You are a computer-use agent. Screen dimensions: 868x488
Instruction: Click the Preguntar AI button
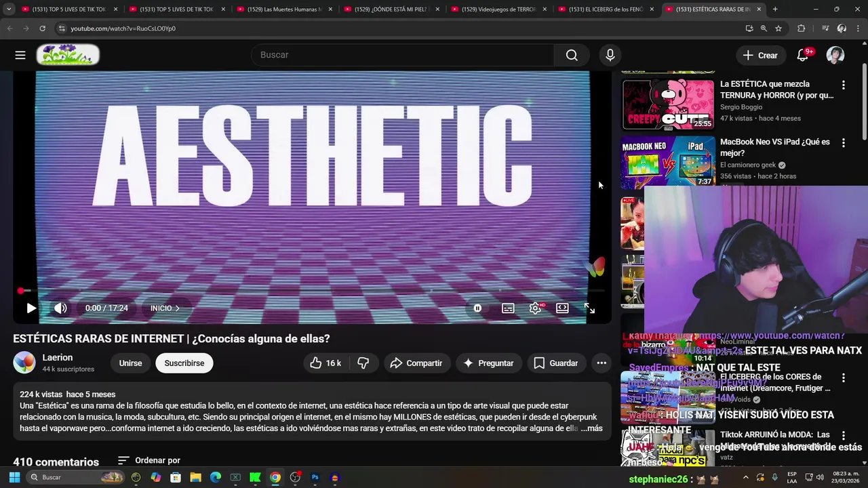(x=488, y=363)
